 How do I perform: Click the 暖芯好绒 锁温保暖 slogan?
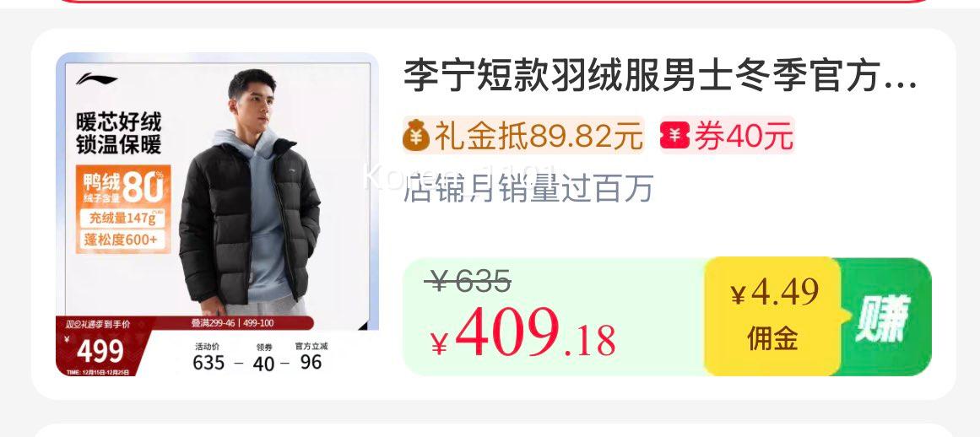119,133
